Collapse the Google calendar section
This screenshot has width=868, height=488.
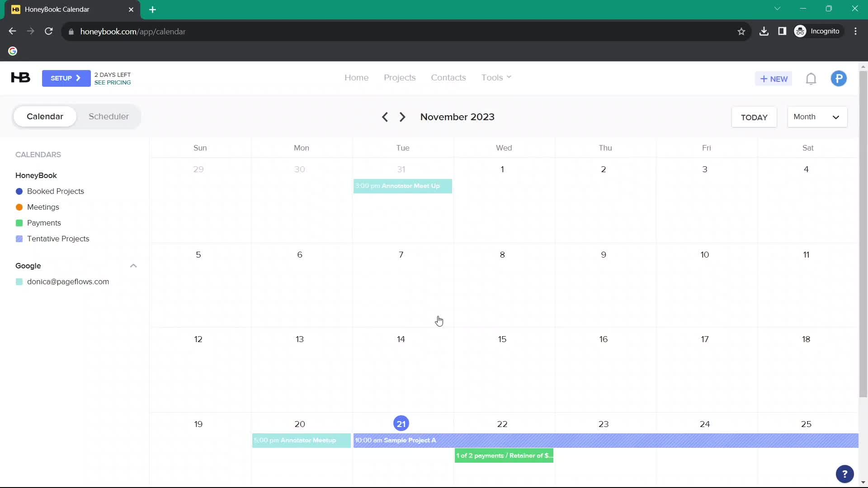point(133,266)
